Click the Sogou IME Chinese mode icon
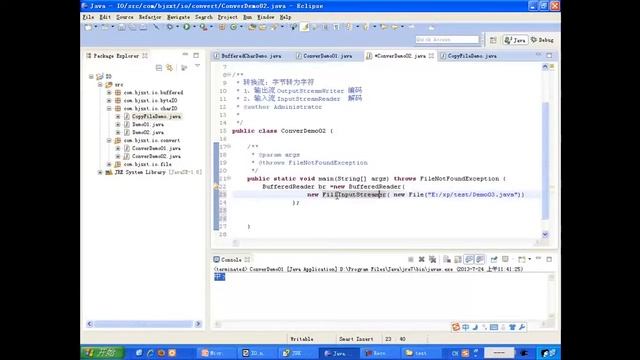This screenshot has height=360, width=640. point(466,327)
